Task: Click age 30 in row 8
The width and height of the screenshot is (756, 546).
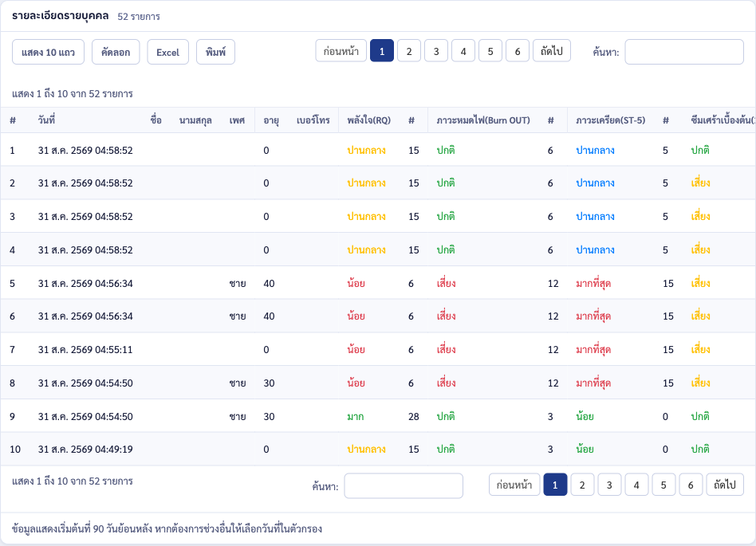Action: [x=269, y=383]
